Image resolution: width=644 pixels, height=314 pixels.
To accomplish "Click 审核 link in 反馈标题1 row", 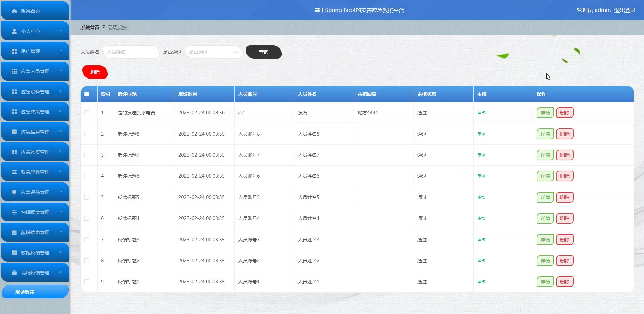I will pyautogui.click(x=481, y=282).
